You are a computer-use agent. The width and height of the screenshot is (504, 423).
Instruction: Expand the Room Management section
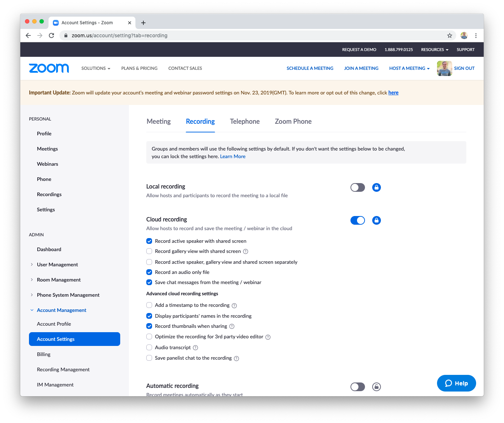tap(32, 280)
